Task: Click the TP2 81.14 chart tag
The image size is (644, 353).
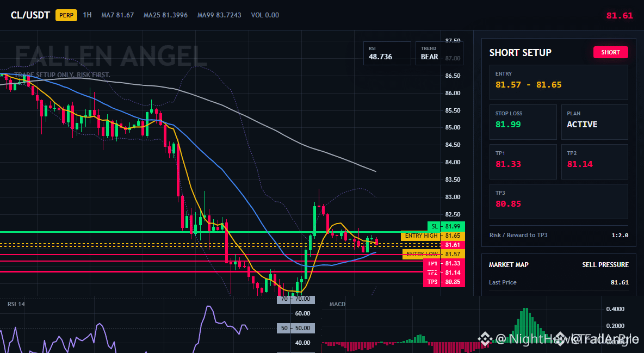Action: (x=444, y=273)
